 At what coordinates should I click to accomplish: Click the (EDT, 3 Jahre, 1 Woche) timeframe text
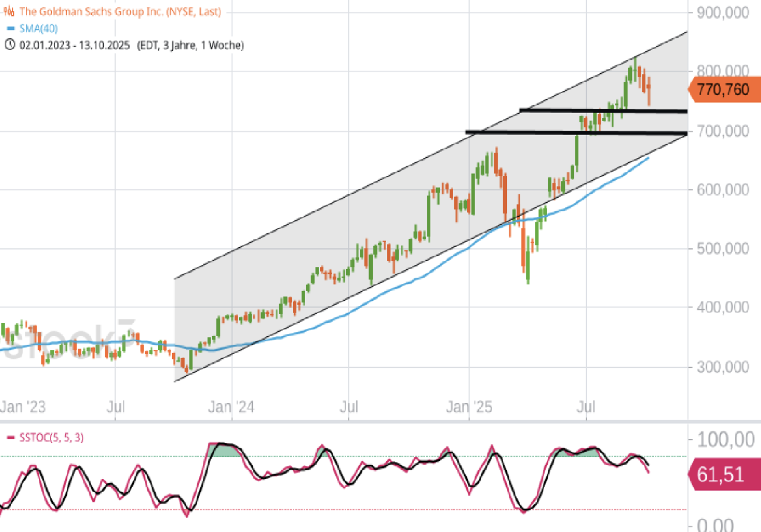[190, 45]
